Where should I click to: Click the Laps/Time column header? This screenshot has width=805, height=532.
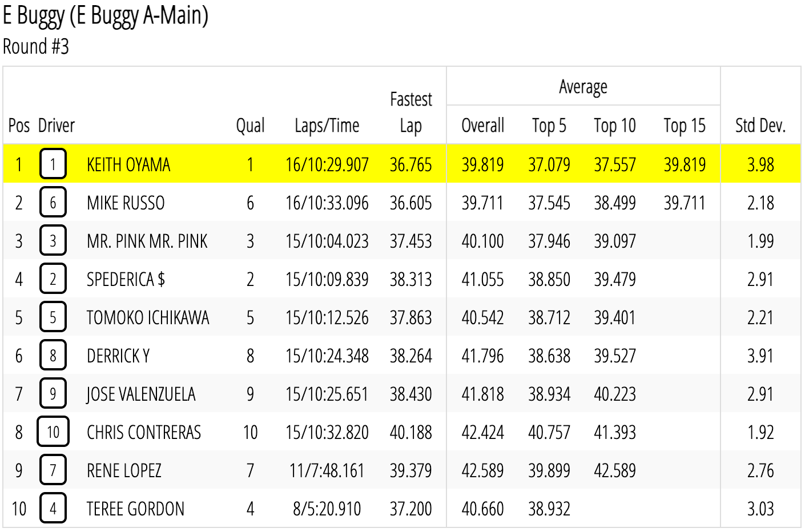[x=327, y=126]
